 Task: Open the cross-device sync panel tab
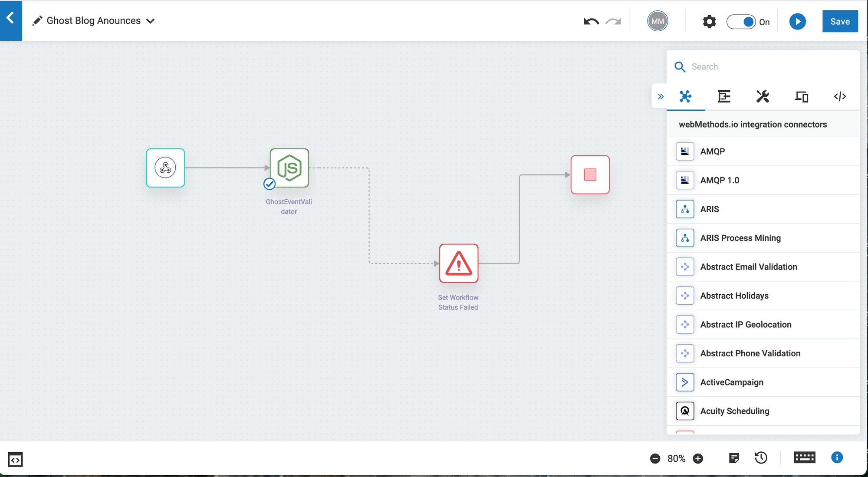tap(801, 97)
